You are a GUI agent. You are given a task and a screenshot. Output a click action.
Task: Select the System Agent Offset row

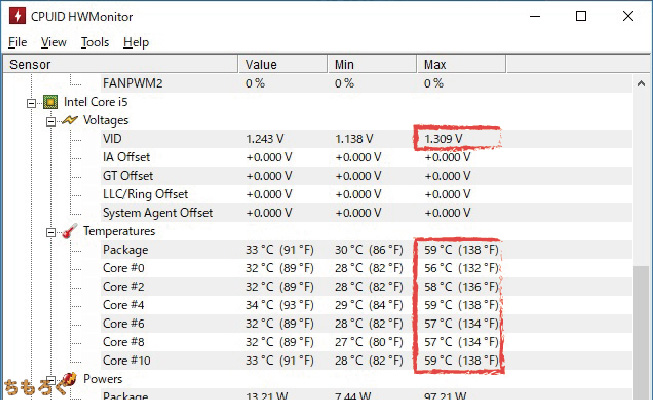[x=366, y=213]
